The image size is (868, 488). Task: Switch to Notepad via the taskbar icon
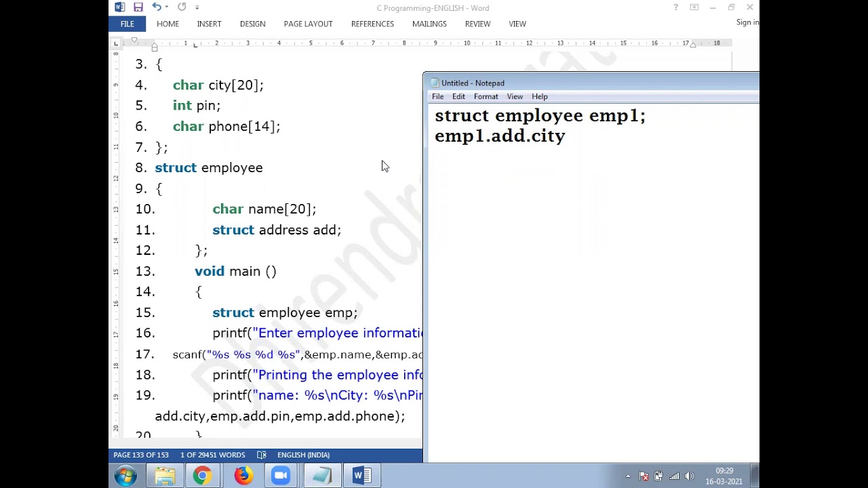[x=322, y=476]
